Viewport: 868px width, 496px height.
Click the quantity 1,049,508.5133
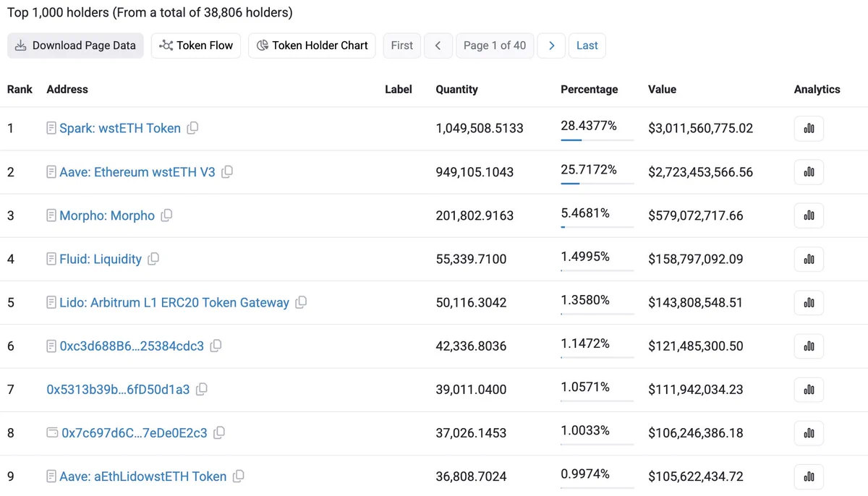pyautogui.click(x=480, y=129)
